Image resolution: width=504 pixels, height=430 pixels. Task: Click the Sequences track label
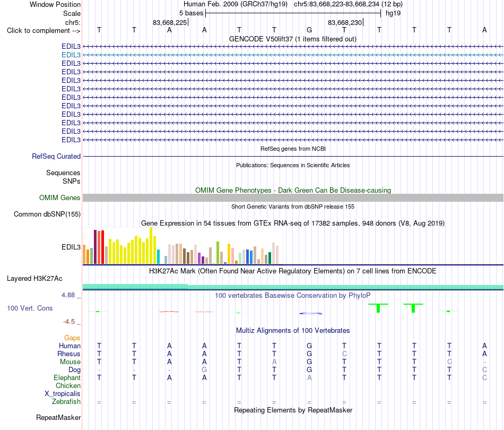point(63,173)
